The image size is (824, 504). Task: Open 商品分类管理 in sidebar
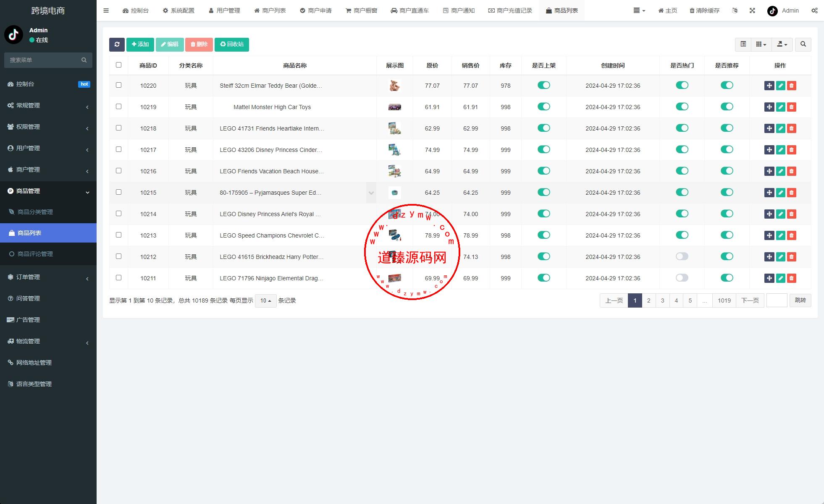pos(48,212)
